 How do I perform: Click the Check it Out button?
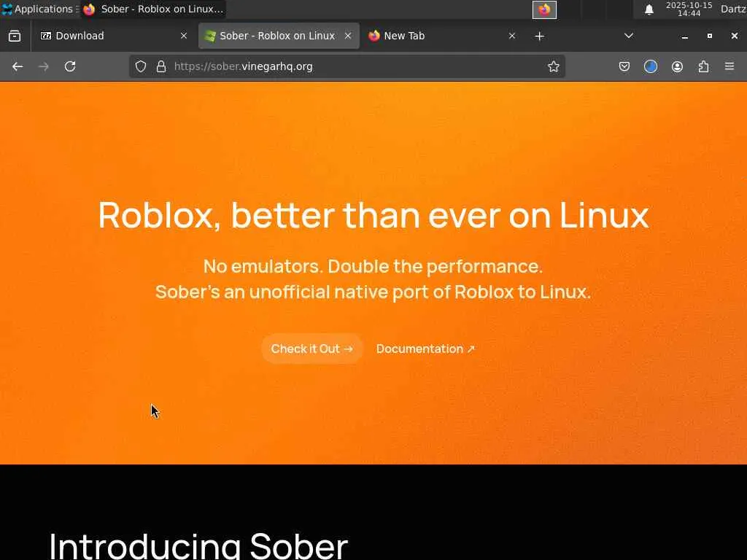(x=312, y=349)
